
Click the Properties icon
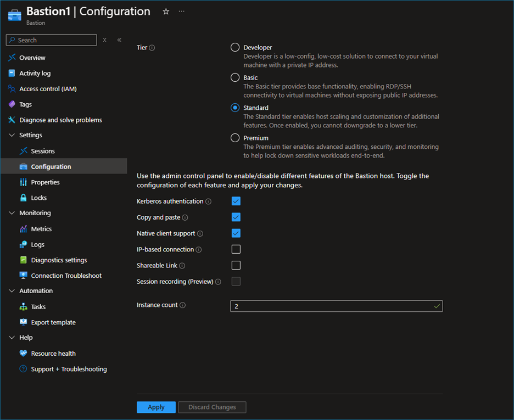point(23,182)
